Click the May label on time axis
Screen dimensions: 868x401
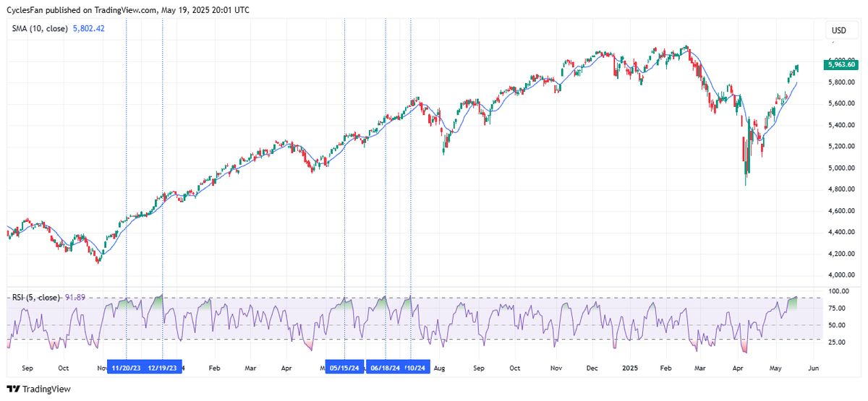[777, 367]
